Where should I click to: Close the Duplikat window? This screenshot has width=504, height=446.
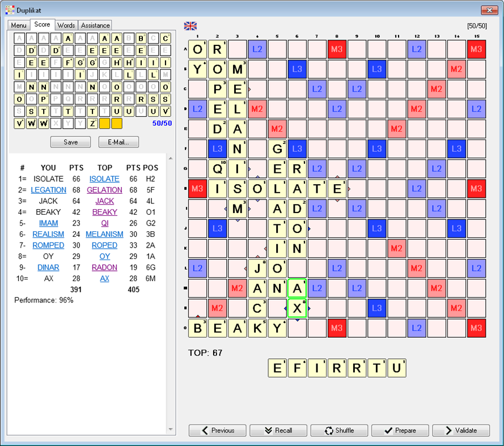489,10
